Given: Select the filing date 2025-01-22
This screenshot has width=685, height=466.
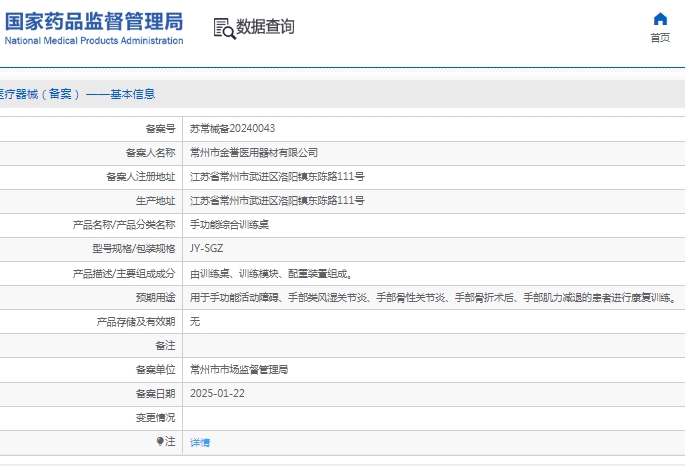Looking at the screenshot, I should coord(217,394).
